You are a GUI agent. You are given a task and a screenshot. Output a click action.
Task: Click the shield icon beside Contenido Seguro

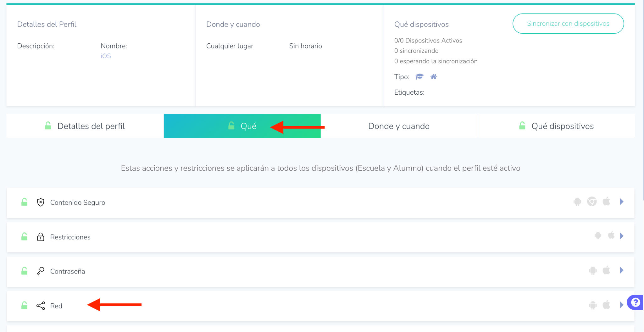click(41, 202)
